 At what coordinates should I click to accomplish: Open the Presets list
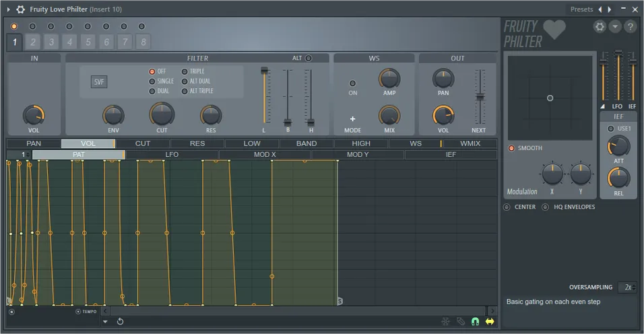pos(581,9)
